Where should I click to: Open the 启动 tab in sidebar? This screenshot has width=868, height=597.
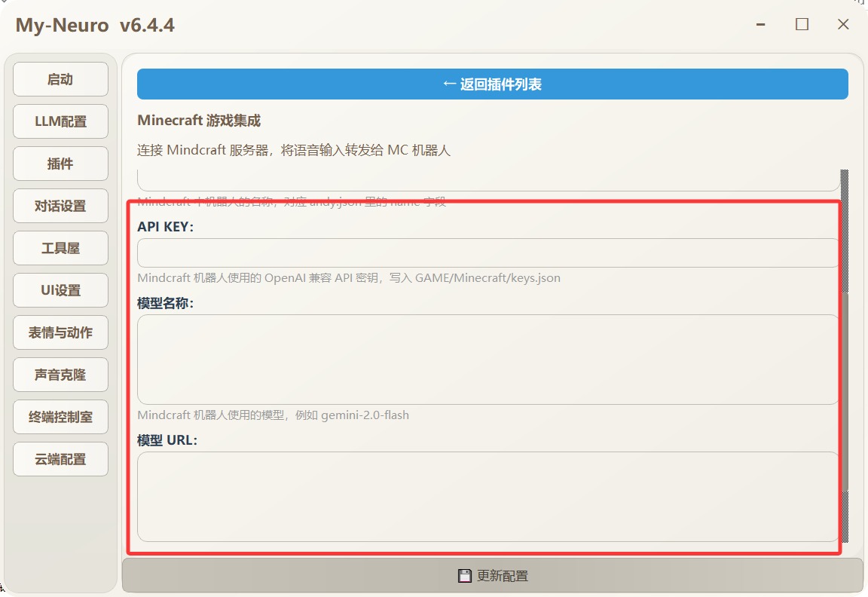click(60, 79)
